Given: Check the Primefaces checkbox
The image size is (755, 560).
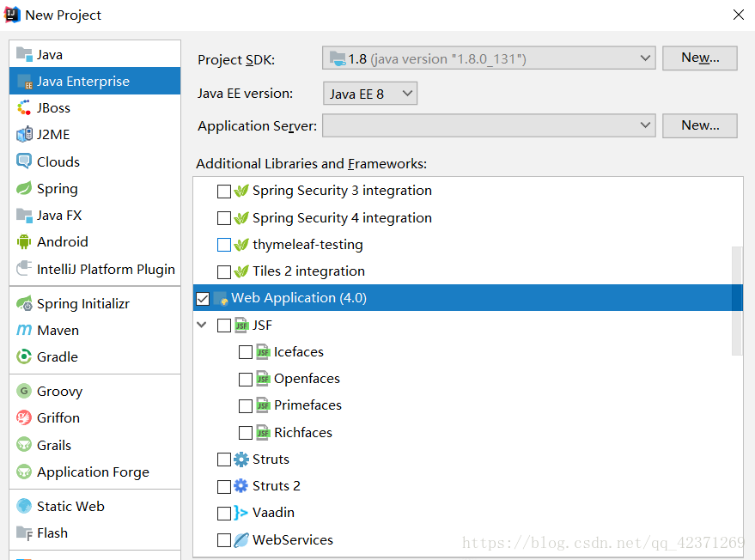Looking at the screenshot, I should pyautogui.click(x=246, y=405).
